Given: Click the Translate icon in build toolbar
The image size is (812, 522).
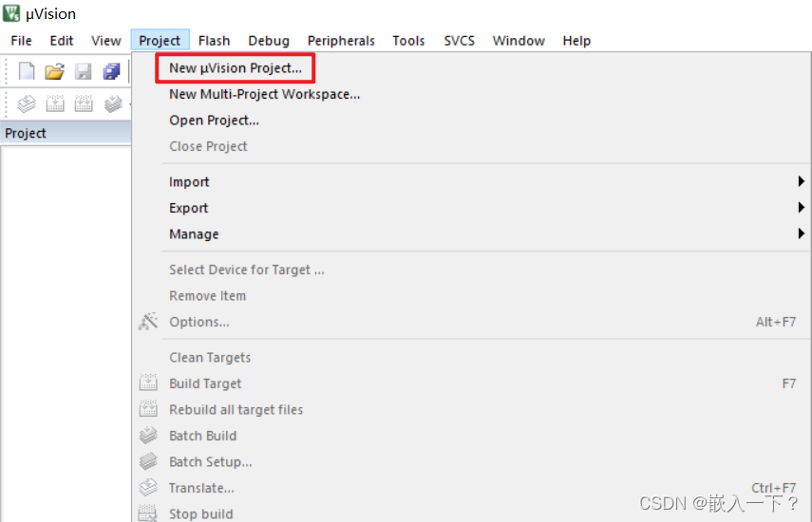Looking at the screenshot, I should pos(27,104).
